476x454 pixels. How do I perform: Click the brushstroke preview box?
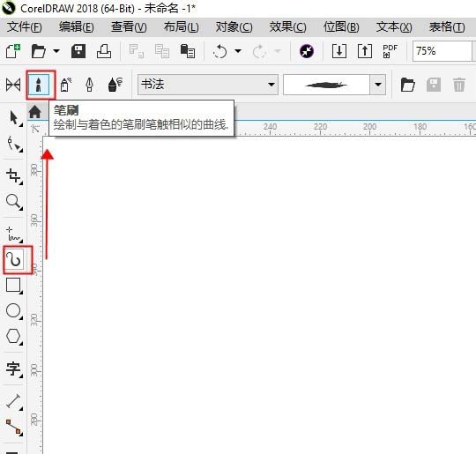tap(326, 85)
